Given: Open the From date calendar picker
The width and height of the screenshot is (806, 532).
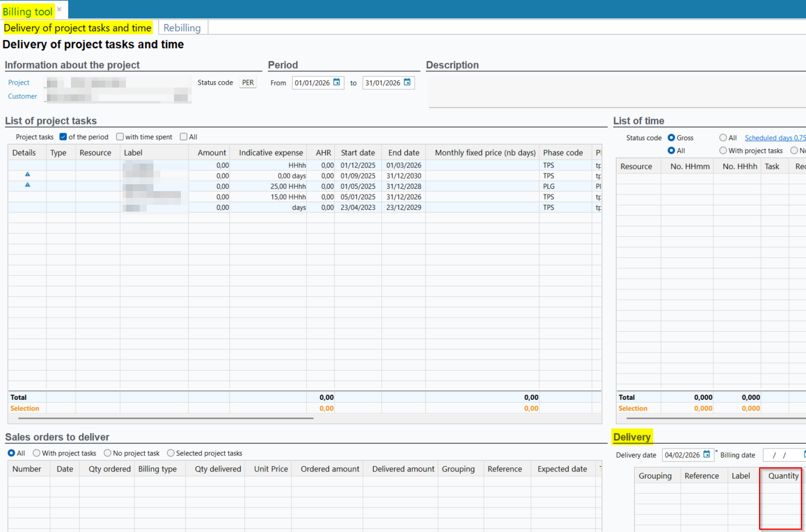Looking at the screenshot, I should click(x=337, y=82).
